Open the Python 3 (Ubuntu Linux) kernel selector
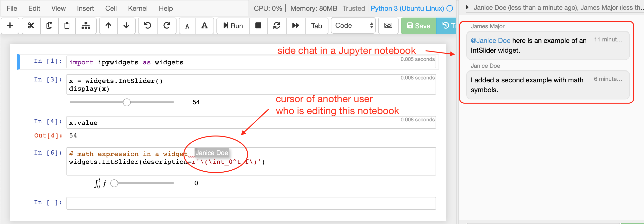The image size is (644, 224). (x=407, y=9)
